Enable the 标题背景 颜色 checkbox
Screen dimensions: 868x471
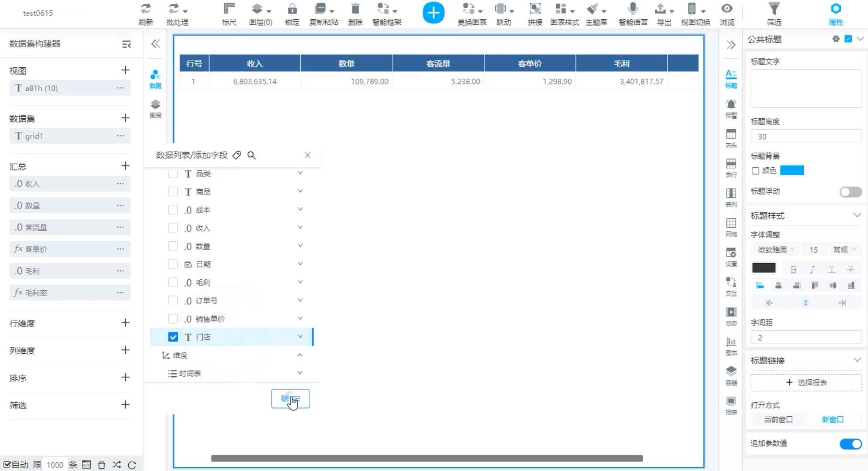click(x=755, y=171)
